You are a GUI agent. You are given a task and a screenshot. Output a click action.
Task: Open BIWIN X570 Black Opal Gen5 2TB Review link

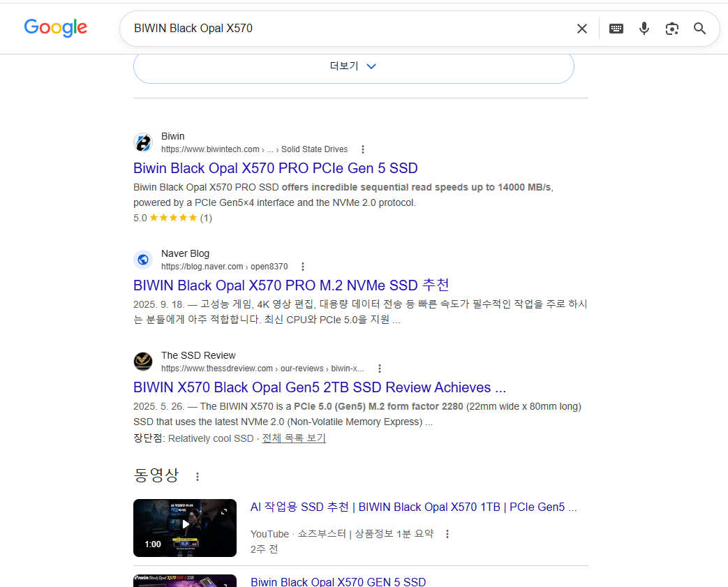click(x=320, y=387)
